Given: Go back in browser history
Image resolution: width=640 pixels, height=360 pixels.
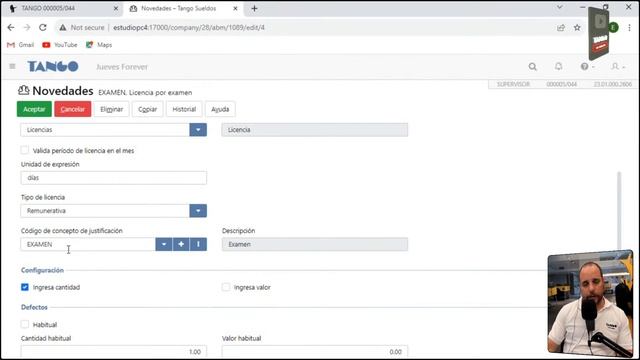Looking at the screenshot, I should pos(11,27).
